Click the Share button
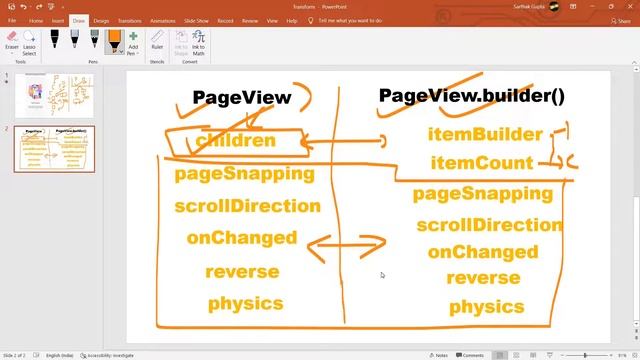Image resolution: width=640 pixels, height=360 pixels. (x=621, y=21)
